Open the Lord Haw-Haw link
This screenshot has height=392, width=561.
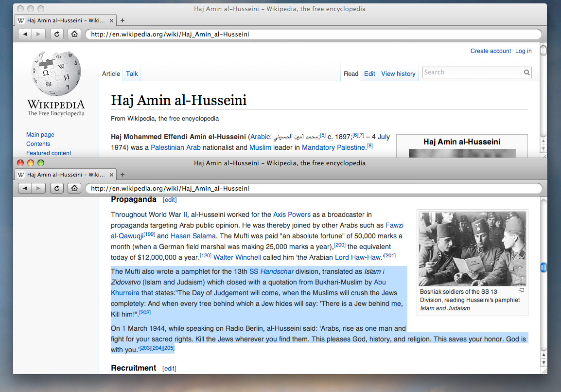(x=358, y=257)
